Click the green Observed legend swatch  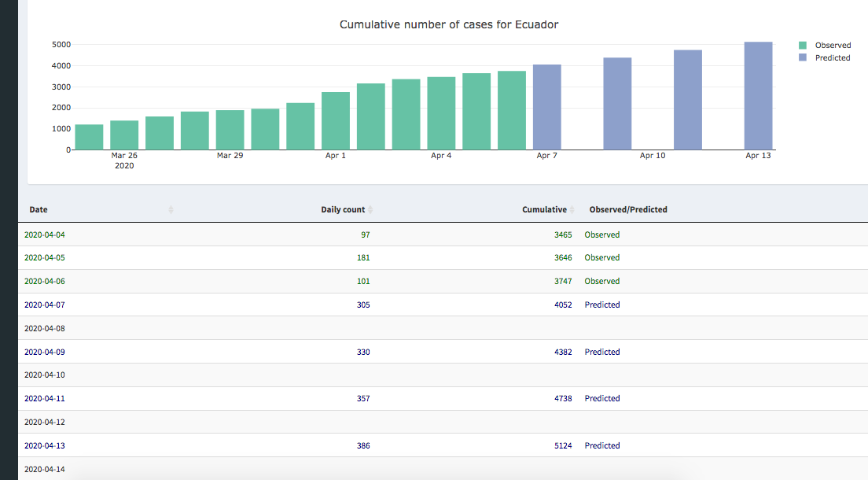pyautogui.click(x=803, y=46)
